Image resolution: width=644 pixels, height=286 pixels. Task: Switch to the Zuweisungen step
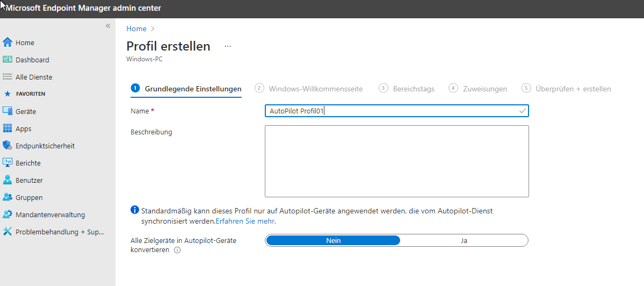point(478,89)
